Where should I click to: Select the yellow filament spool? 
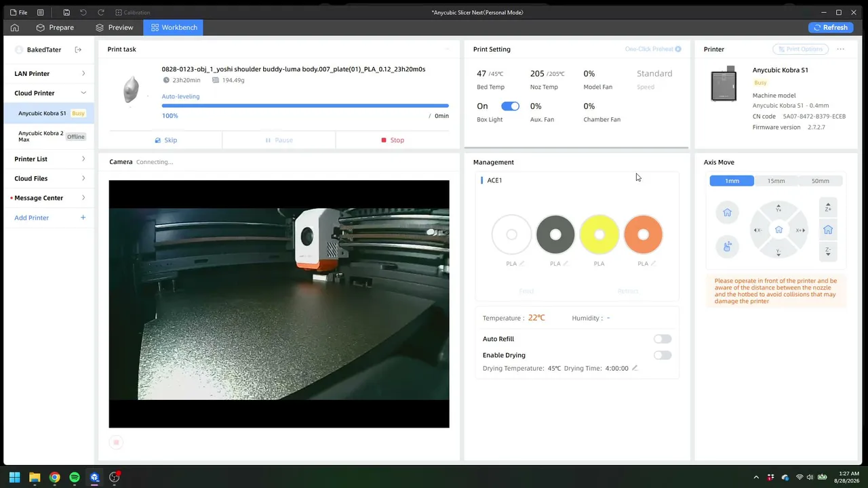599,235
